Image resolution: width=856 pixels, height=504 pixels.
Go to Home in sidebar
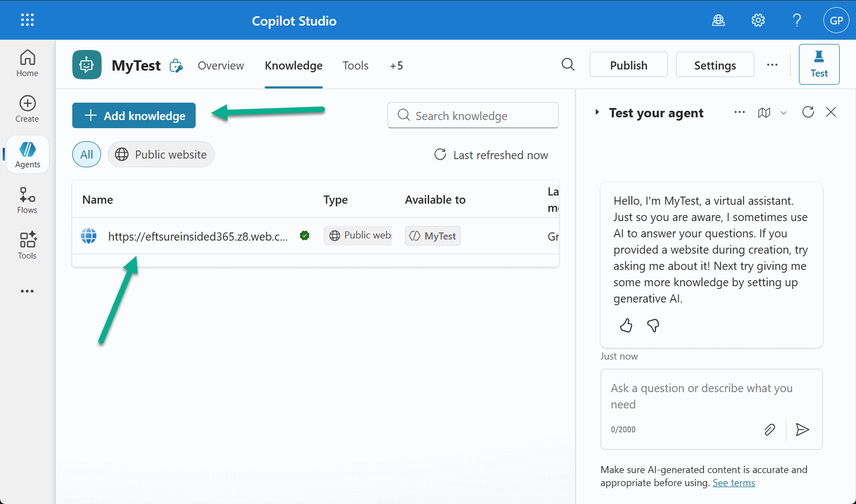click(27, 64)
